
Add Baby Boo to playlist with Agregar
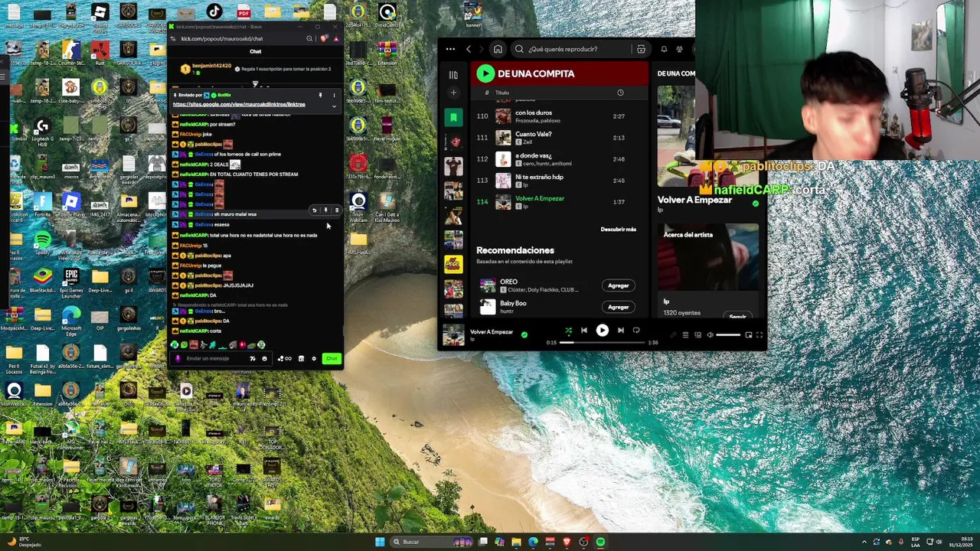(x=618, y=307)
